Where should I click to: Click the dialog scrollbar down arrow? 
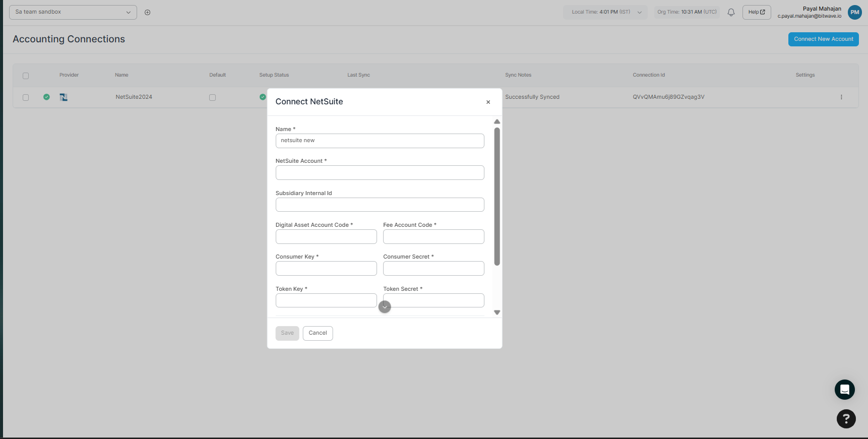497,312
